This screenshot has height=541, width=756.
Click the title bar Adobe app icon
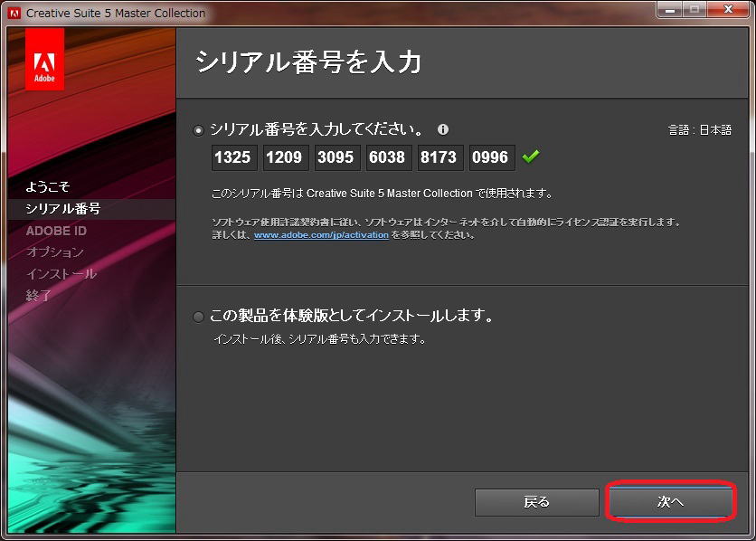14,13
